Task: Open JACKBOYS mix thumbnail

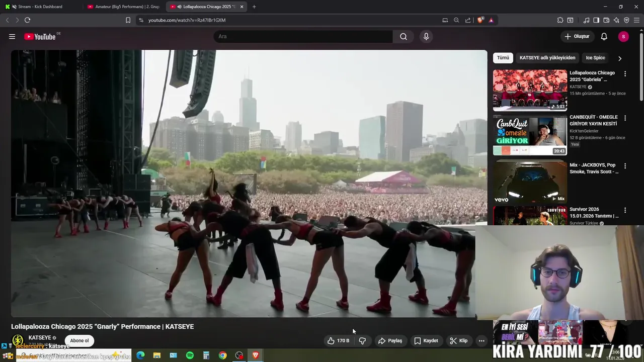Action: pos(530,182)
